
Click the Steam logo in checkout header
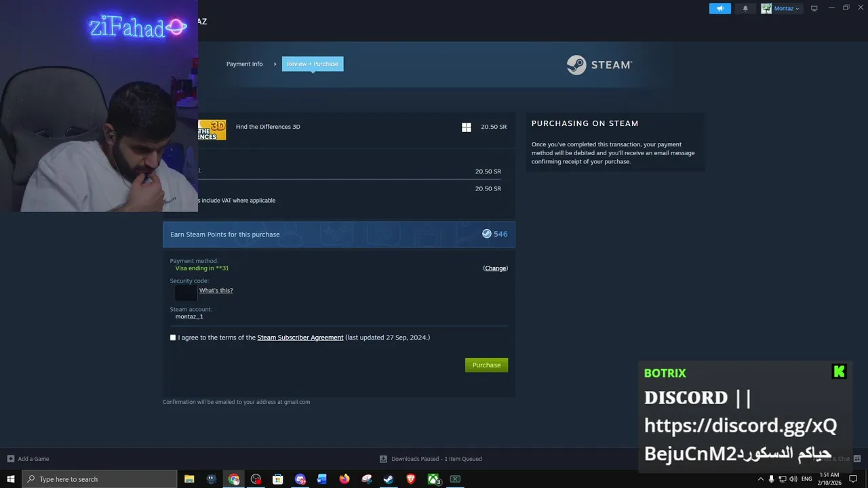[x=599, y=64]
